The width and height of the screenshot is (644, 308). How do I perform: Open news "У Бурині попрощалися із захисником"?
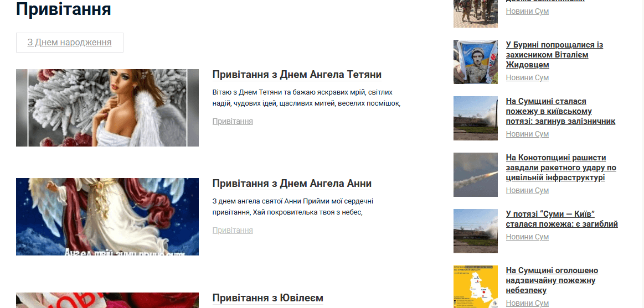pyautogui.click(x=554, y=55)
